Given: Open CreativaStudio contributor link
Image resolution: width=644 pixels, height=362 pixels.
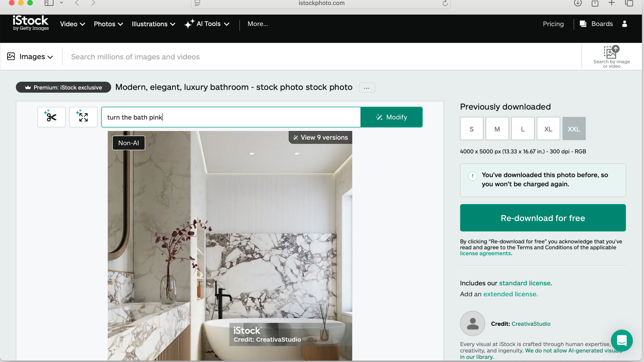Looking at the screenshot, I should [x=531, y=324].
